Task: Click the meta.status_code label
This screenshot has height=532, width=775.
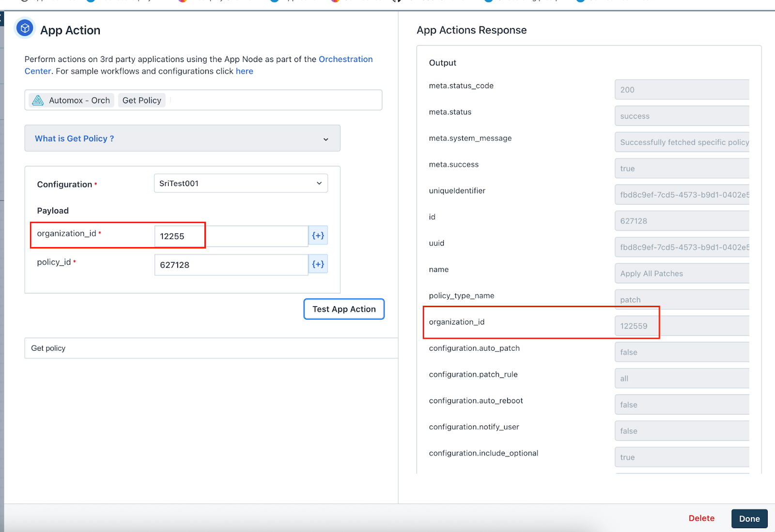Action: tap(461, 86)
